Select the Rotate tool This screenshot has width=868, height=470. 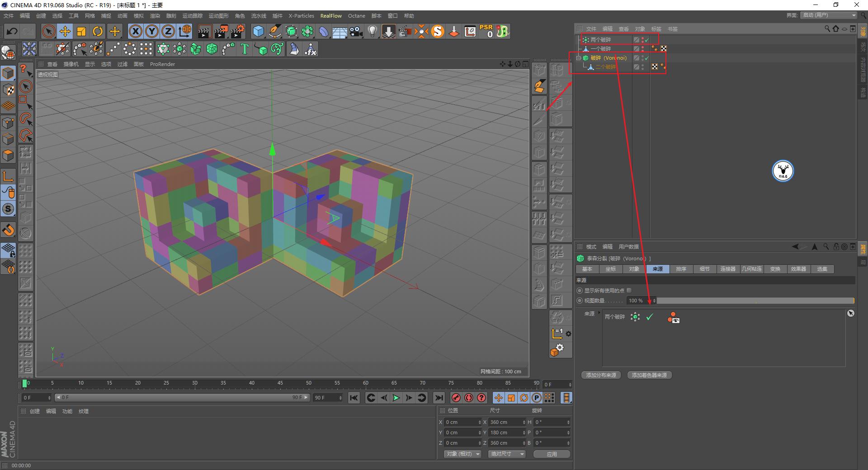click(98, 31)
